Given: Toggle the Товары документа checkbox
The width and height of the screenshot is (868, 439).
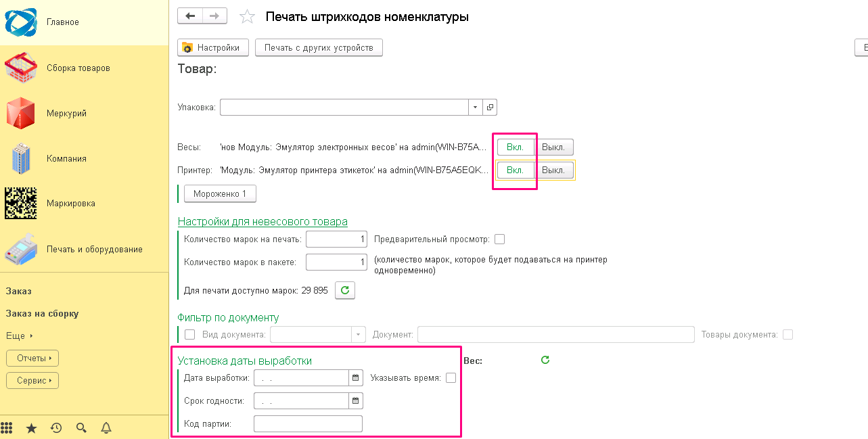Looking at the screenshot, I should tap(787, 334).
